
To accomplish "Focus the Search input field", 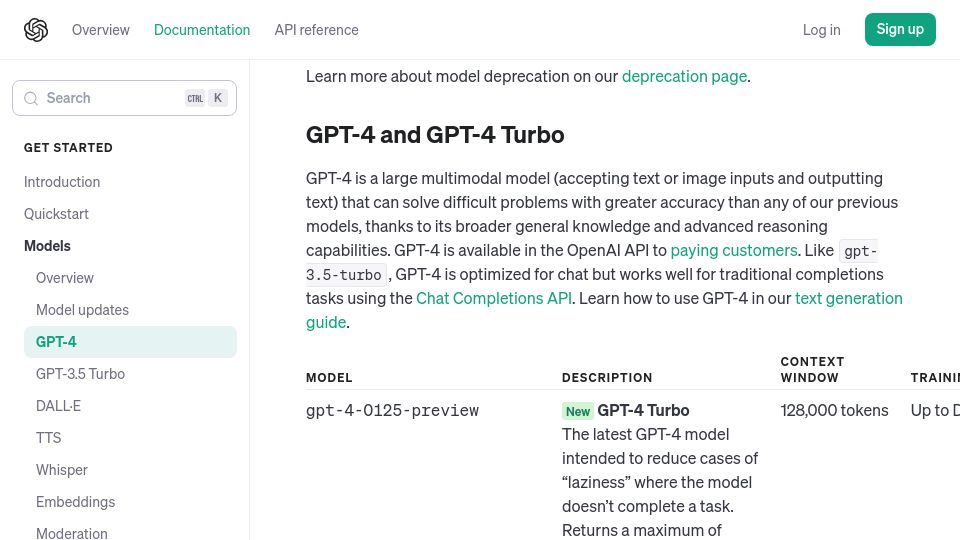I will tap(124, 98).
